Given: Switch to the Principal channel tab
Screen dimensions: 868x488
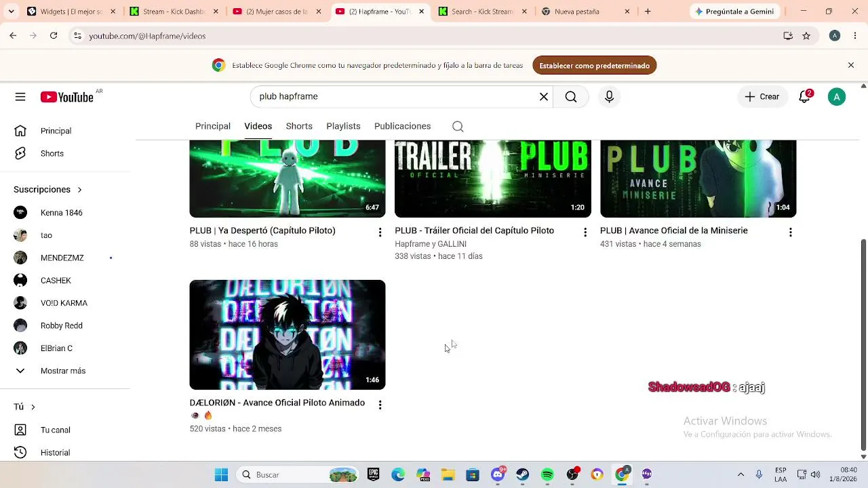Looking at the screenshot, I should click(x=213, y=126).
